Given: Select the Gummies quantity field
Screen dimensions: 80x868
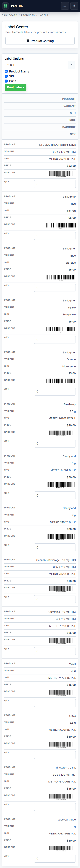Looking at the screenshot, I should [x=55, y=651].
